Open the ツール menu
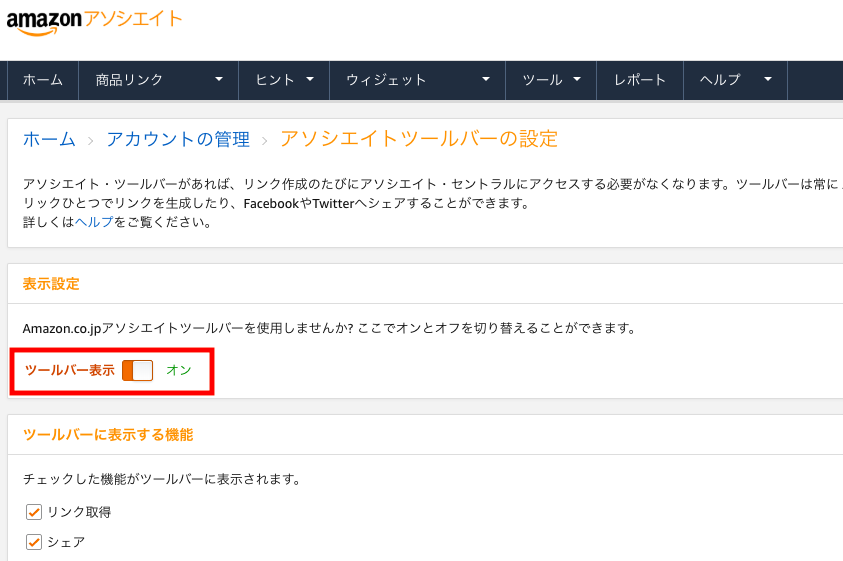The height and width of the screenshot is (561, 843). (x=542, y=80)
